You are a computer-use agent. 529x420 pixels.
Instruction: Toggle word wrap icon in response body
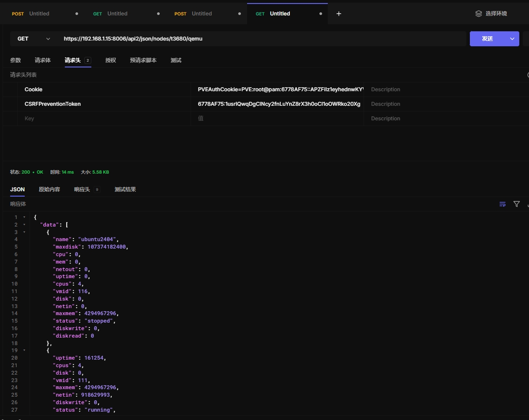(x=502, y=204)
